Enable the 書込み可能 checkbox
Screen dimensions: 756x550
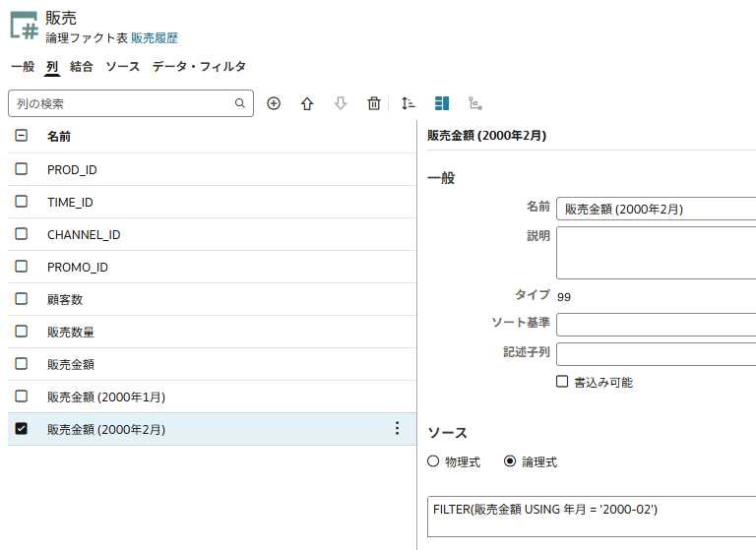pos(562,382)
